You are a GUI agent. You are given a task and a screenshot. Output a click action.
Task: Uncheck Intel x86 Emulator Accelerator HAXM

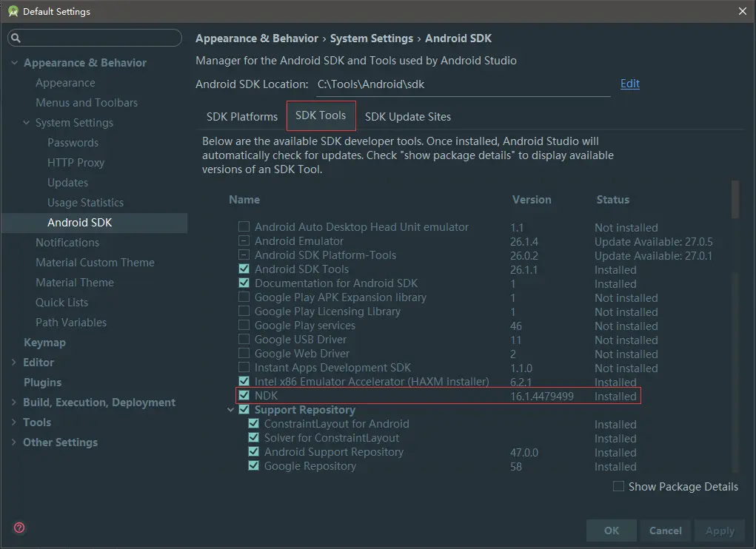244,381
